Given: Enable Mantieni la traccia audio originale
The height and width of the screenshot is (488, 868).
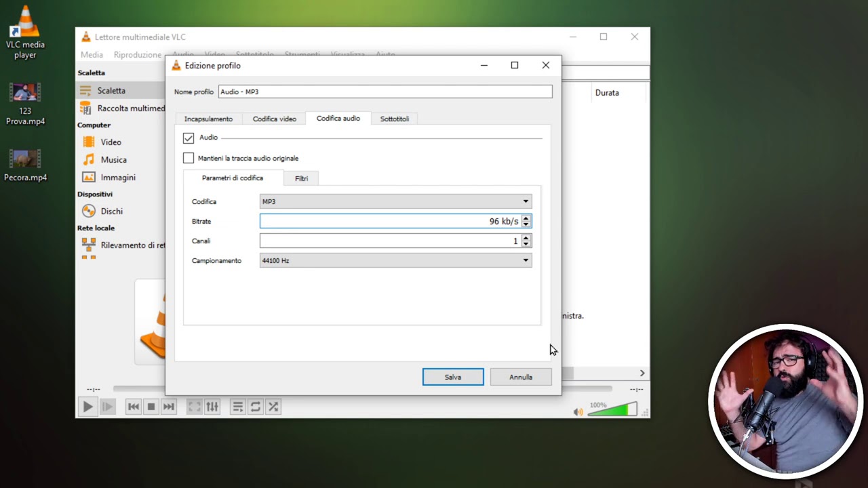Looking at the screenshot, I should pos(189,159).
